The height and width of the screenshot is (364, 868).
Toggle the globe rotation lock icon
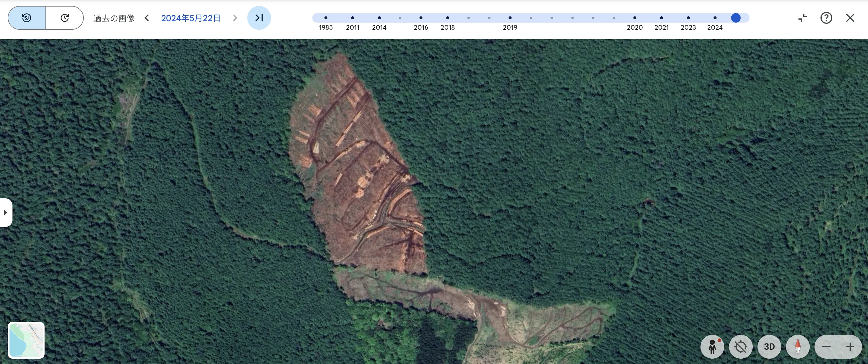pyautogui.click(x=741, y=346)
